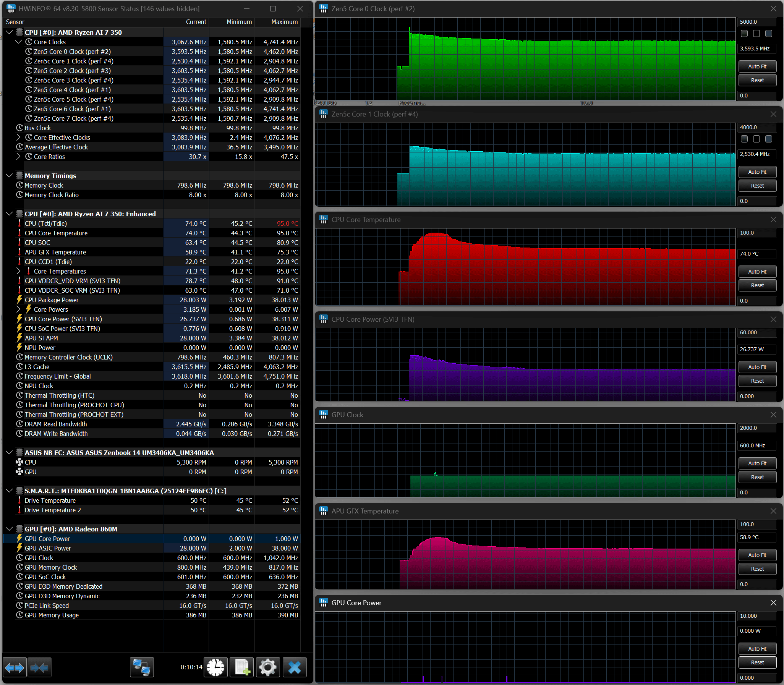
Task: Click the blue X close sensors button
Action: [x=294, y=668]
